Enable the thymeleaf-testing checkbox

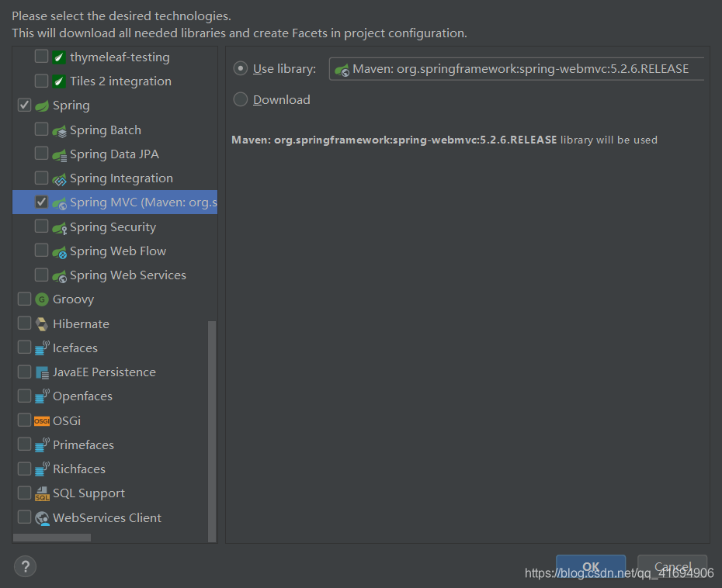click(x=41, y=57)
